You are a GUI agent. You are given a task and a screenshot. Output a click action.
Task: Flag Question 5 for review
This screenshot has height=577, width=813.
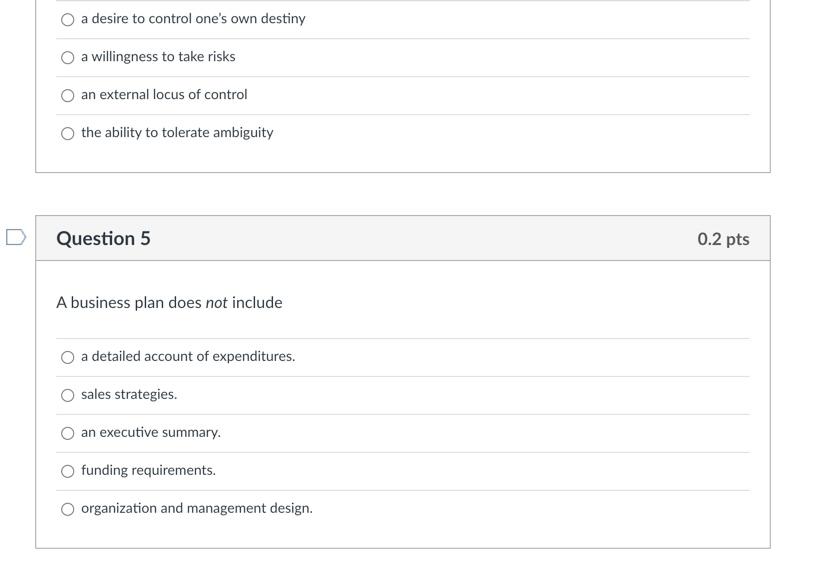point(15,238)
